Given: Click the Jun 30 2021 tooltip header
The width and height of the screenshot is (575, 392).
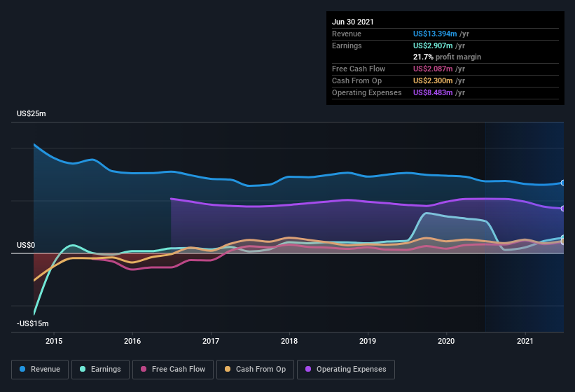Looking at the screenshot, I should [x=353, y=22].
